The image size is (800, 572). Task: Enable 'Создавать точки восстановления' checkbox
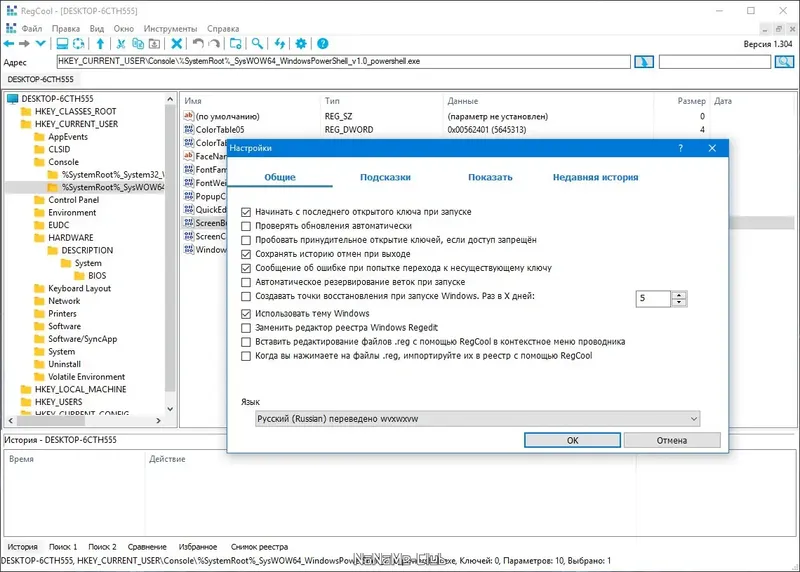246,296
